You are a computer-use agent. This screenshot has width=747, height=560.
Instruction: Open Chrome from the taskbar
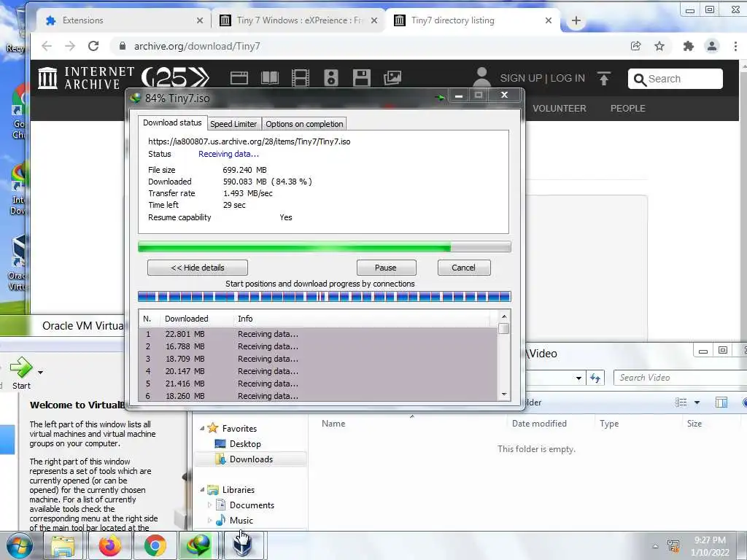(x=155, y=545)
